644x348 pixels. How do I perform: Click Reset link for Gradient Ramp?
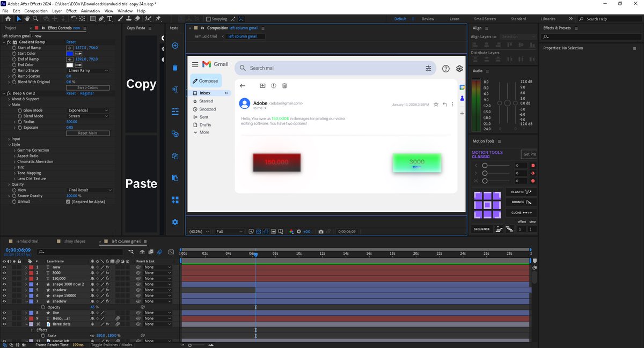click(x=71, y=42)
